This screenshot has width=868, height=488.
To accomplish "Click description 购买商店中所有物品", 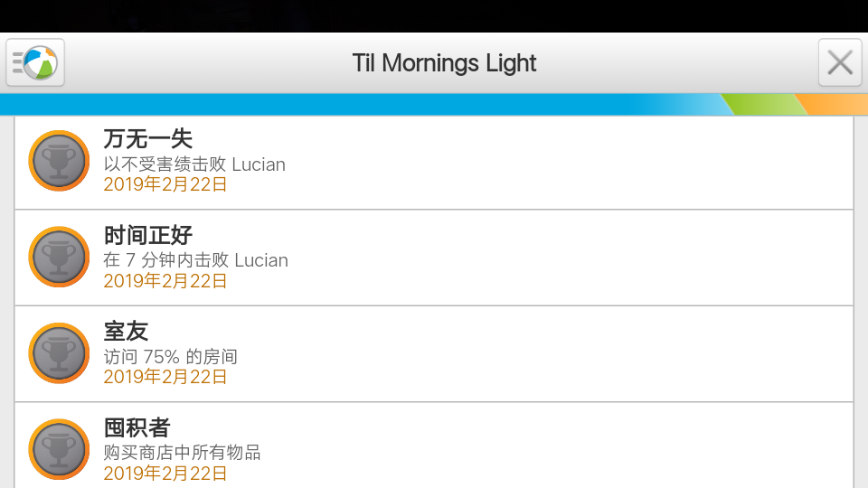I will [182, 453].
